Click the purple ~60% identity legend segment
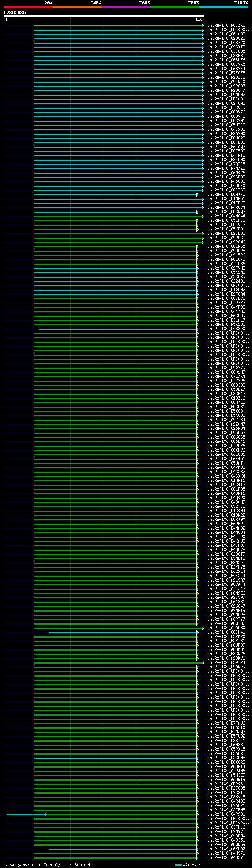The width and height of the screenshot is (252, 868). click(x=126, y=7)
